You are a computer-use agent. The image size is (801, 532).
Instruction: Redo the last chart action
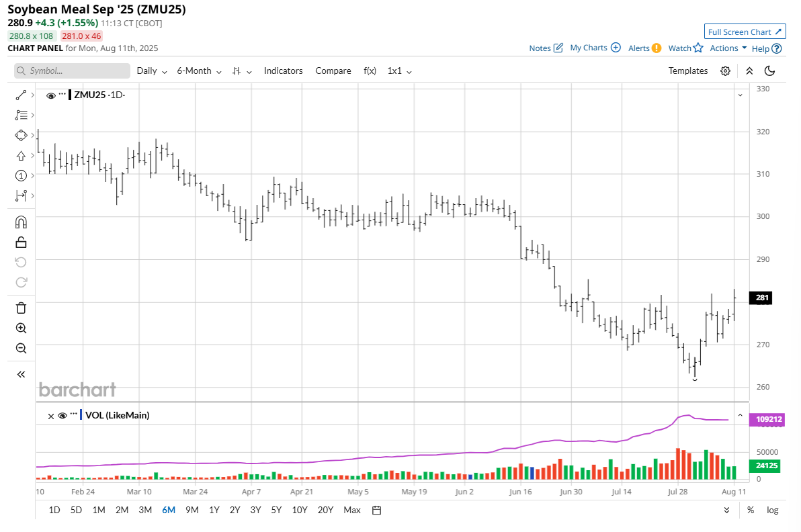[21, 282]
